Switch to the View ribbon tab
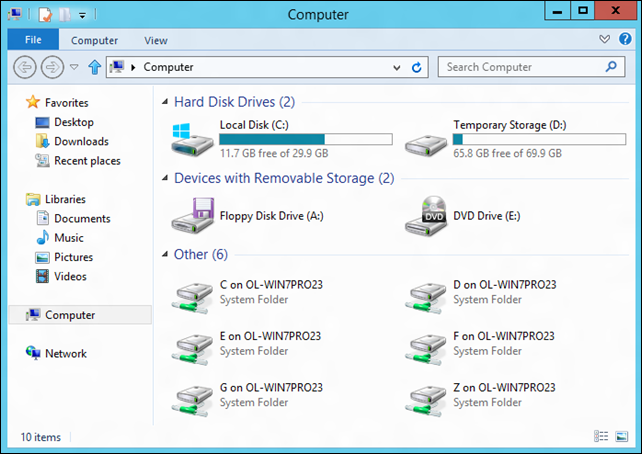The width and height of the screenshot is (642, 454). [x=155, y=40]
